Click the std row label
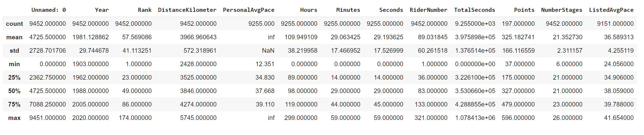The height and width of the screenshot is (135, 644). click(14, 51)
